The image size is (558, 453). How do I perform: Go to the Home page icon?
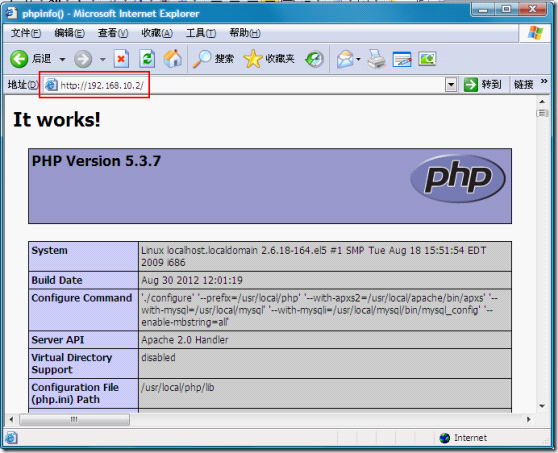point(173,58)
